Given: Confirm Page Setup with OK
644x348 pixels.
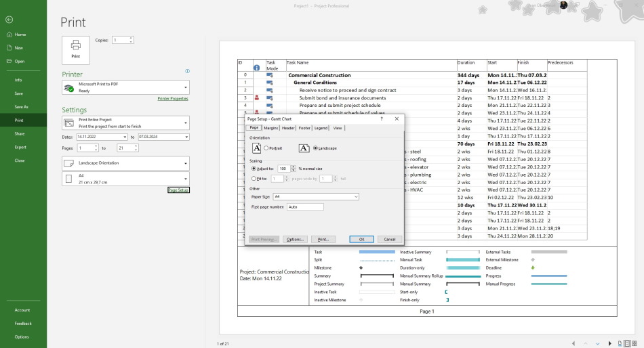Looking at the screenshot, I should [x=361, y=239].
